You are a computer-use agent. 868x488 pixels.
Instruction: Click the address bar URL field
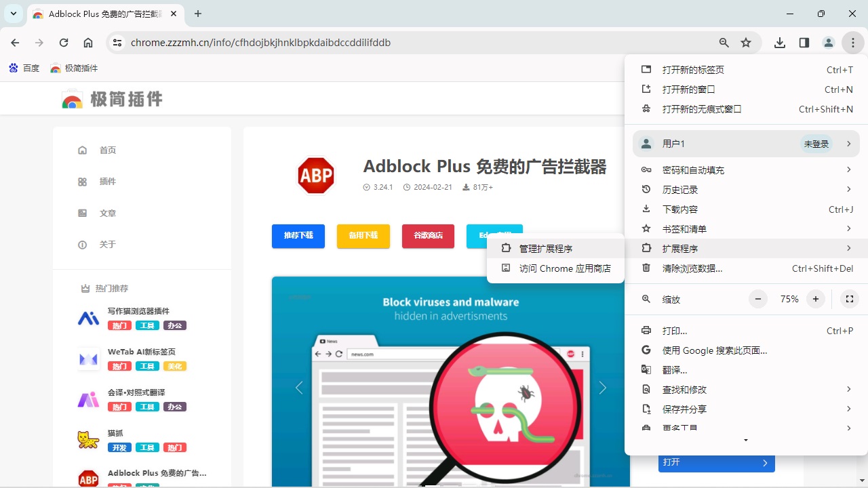(x=407, y=43)
